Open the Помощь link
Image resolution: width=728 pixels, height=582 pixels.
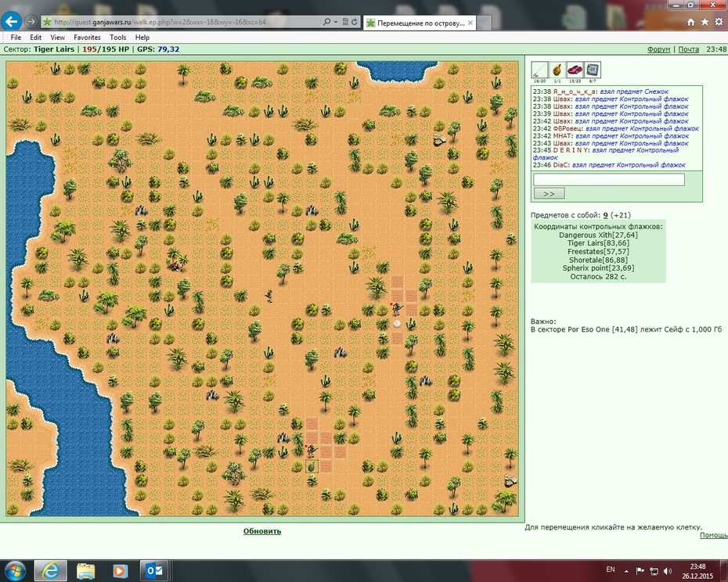tap(714, 535)
